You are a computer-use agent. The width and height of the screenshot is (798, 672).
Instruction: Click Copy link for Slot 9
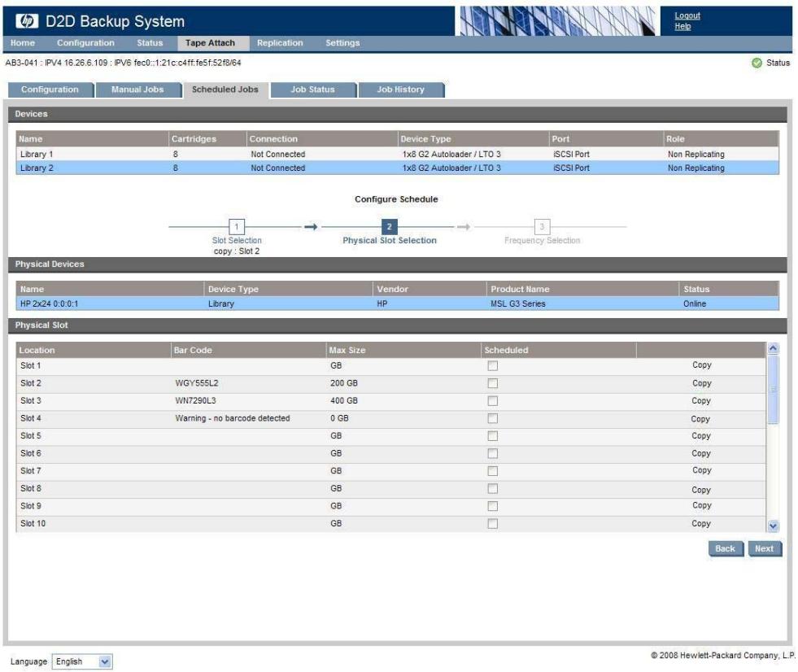(701, 505)
